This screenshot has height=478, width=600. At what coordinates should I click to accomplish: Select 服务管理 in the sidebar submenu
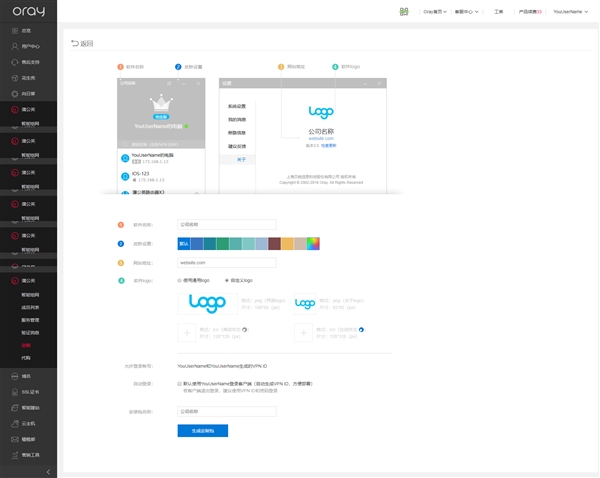tap(30, 320)
